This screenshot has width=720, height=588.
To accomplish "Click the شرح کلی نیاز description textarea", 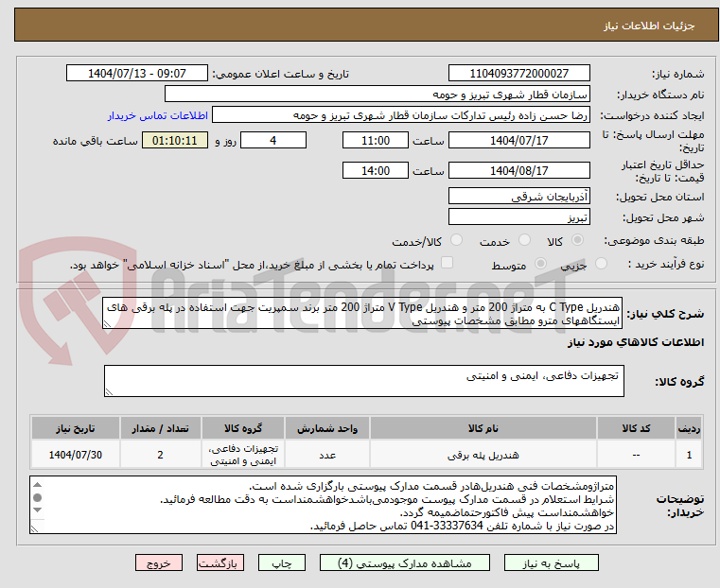I will click(362, 313).
